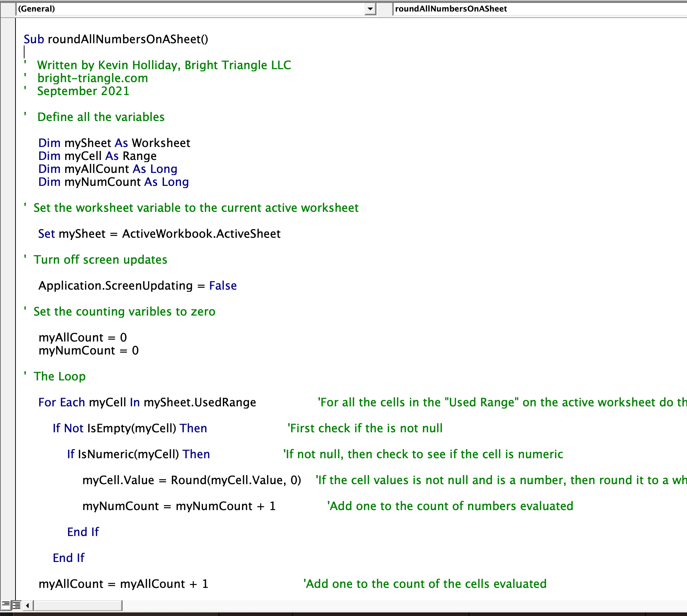687x616 pixels.
Task: Click comment 'Set the counting varibles to zero'
Action: [124, 312]
